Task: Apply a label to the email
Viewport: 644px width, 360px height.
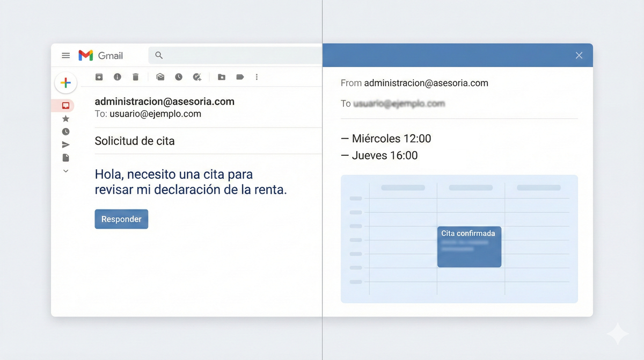Action: pos(240,77)
